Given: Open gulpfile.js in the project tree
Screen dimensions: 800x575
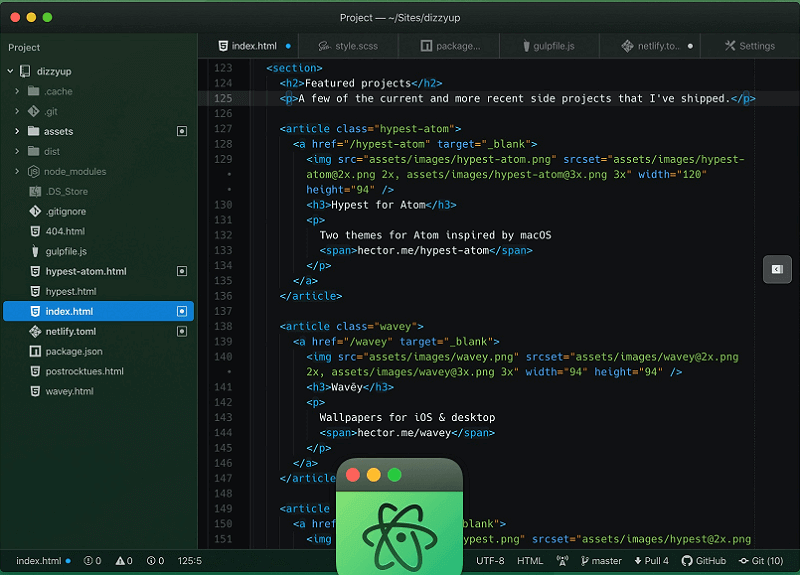Looking at the screenshot, I should (x=66, y=251).
